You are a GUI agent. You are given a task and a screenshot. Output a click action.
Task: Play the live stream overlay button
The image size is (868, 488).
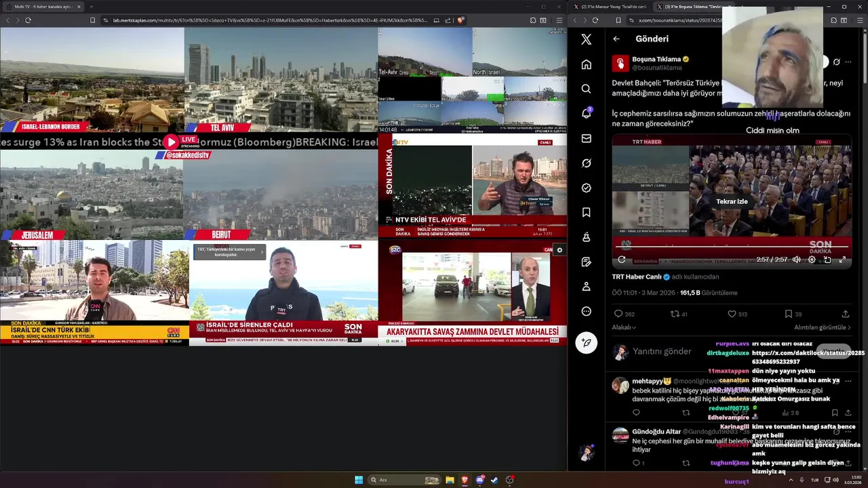coord(172,142)
